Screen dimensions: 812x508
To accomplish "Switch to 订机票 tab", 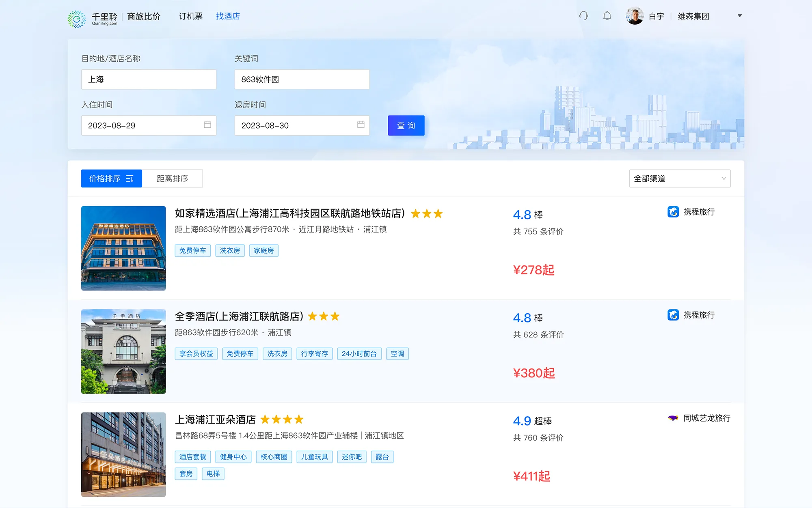I will pyautogui.click(x=190, y=16).
